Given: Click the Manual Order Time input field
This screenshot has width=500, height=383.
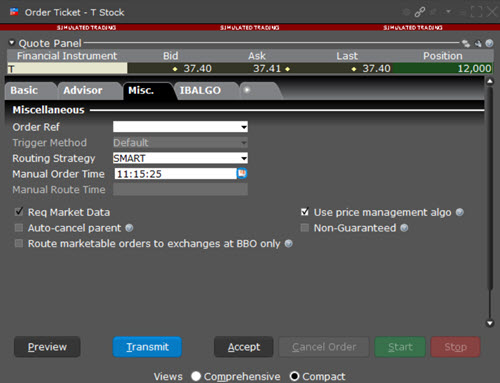Looking at the screenshot, I should click(175, 174).
